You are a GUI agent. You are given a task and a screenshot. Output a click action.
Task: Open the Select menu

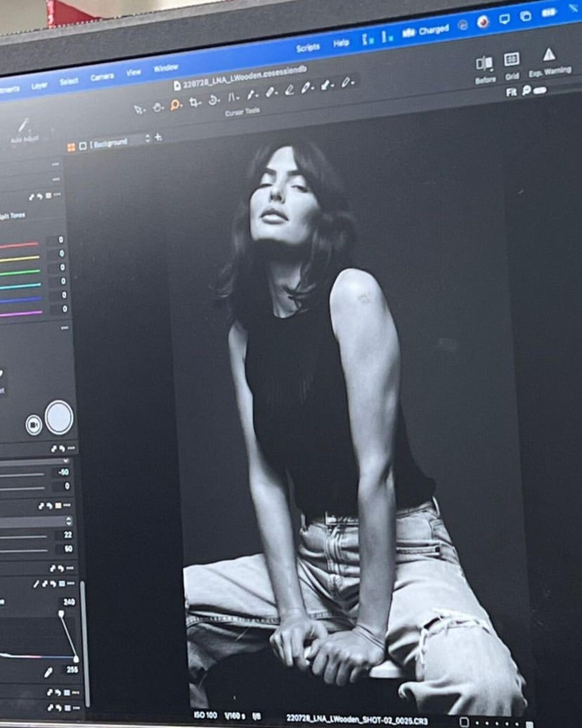tap(69, 81)
